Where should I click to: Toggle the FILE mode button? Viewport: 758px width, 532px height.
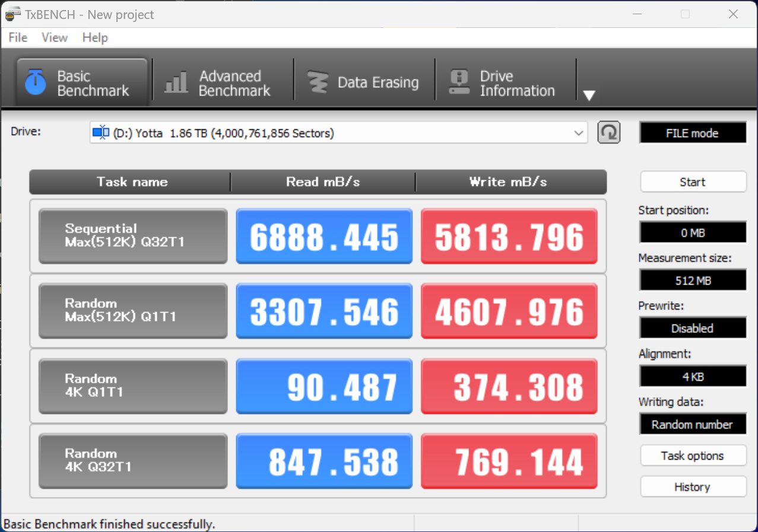tap(692, 133)
